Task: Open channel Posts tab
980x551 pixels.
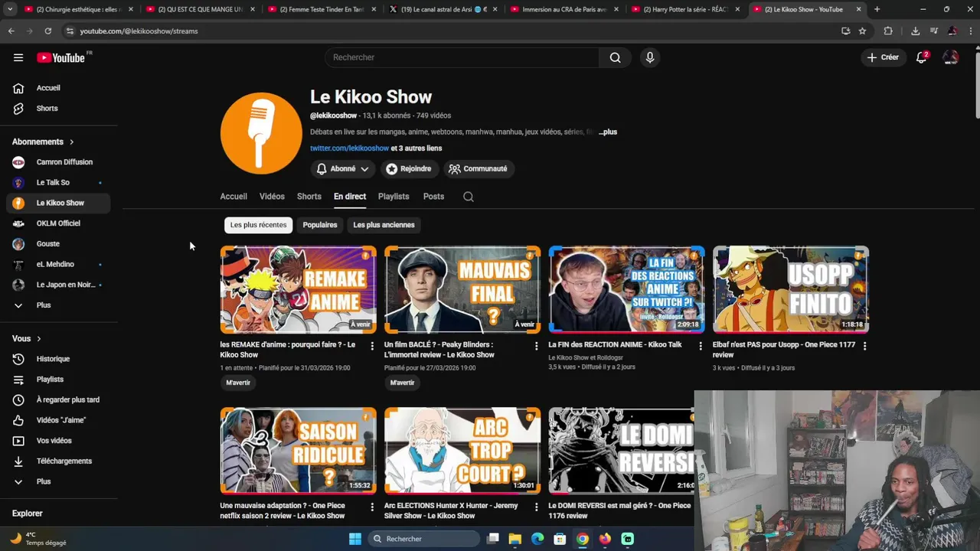Action: click(x=433, y=197)
